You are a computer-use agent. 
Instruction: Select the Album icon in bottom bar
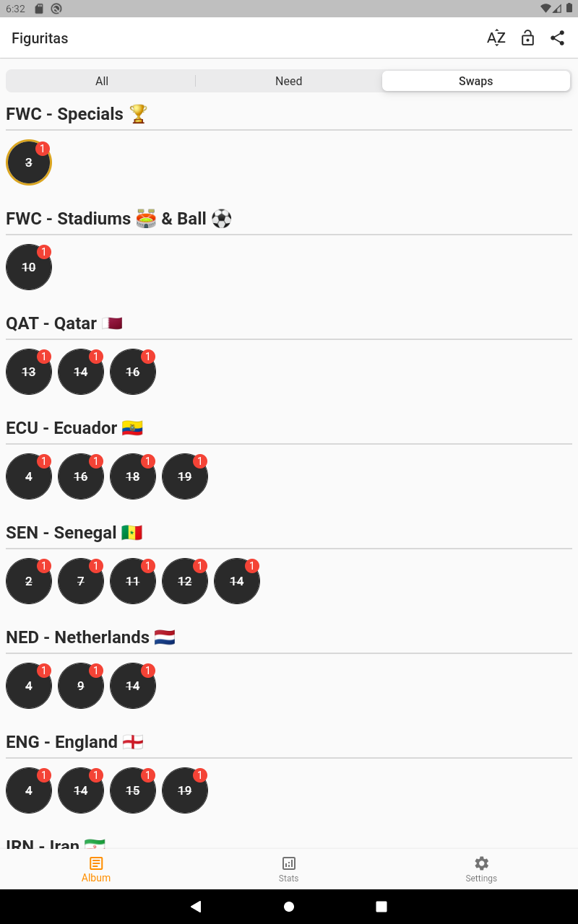click(x=96, y=863)
